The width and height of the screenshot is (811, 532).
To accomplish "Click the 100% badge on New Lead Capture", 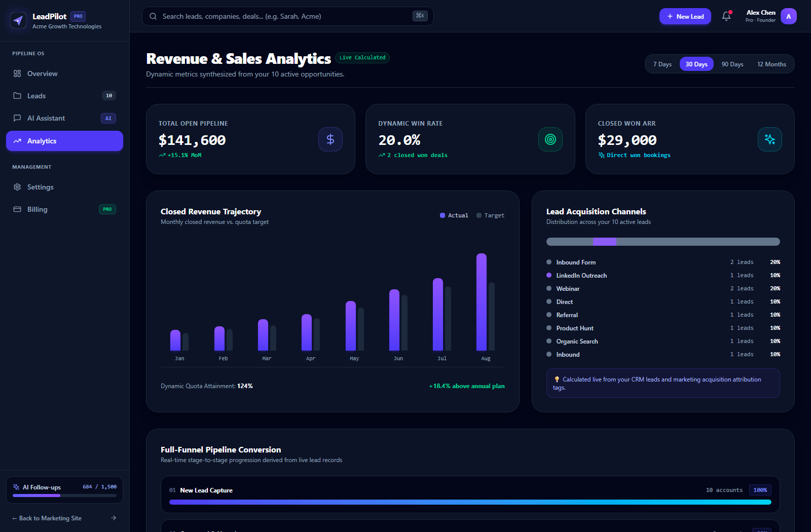I will pyautogui.click(x=760, y=490).
